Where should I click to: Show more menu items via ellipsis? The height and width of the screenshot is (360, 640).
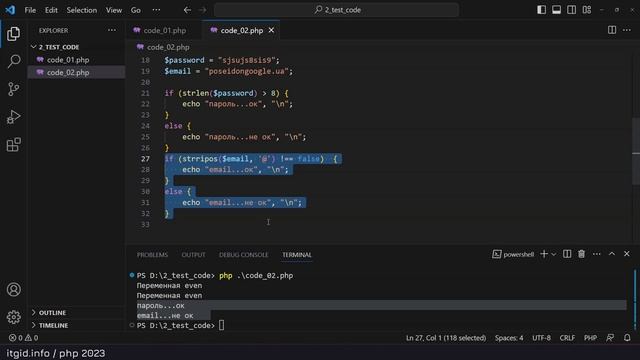pyautogui.click(x=156, y=10)
